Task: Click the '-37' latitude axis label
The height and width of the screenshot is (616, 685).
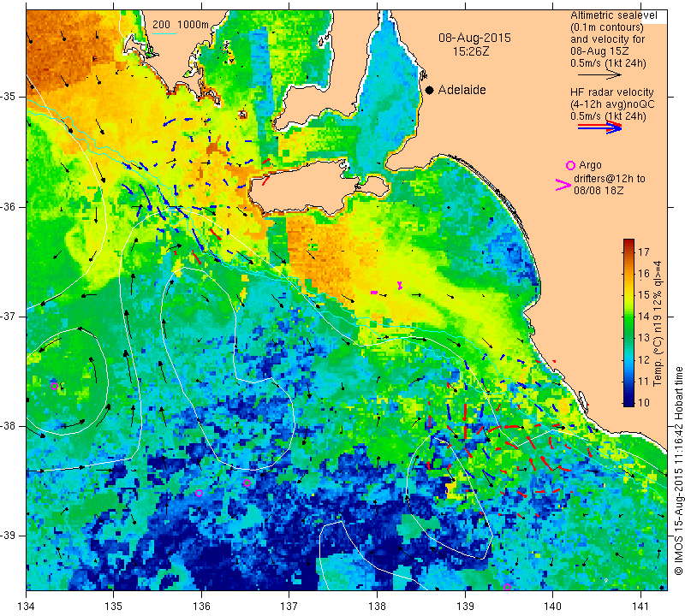Action: 9,316
